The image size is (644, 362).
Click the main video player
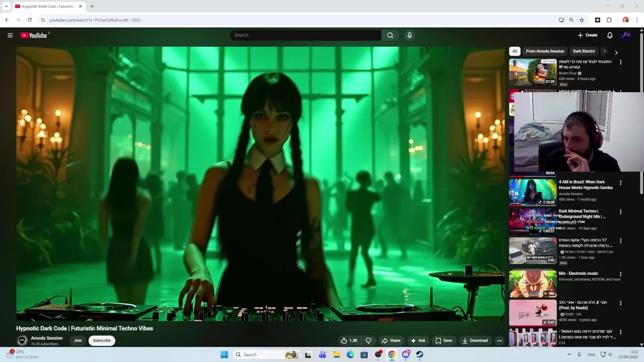260,184
